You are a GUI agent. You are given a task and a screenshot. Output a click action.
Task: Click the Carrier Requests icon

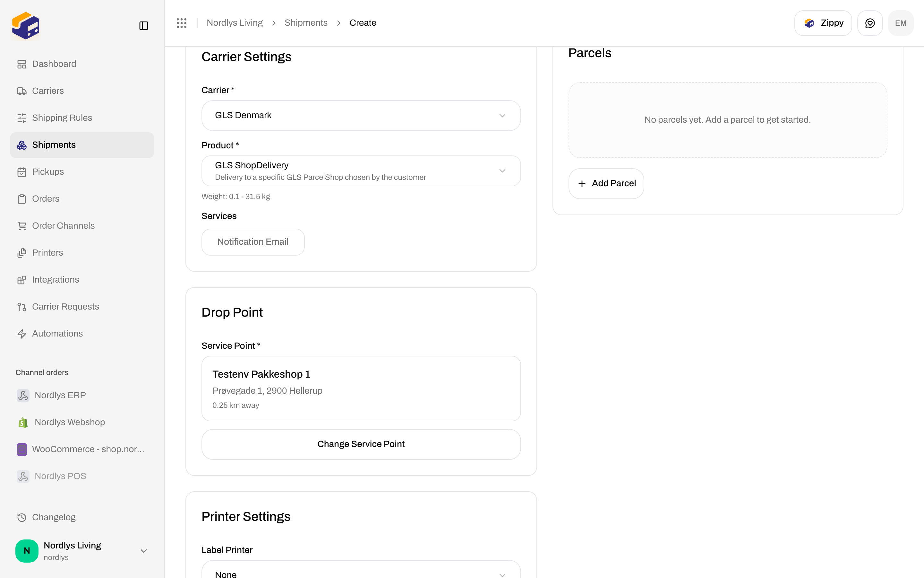pyautogui.click(x=22, y=307)
